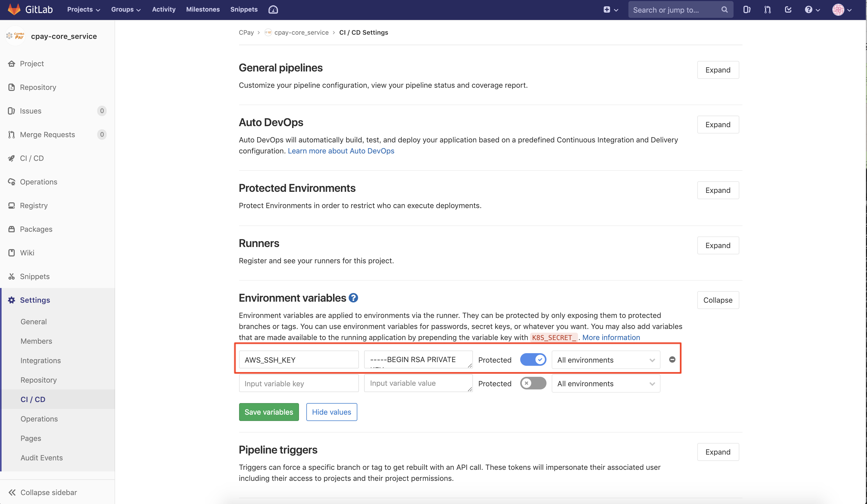
Task: Expand the General pipelines section
Action: click(x=718, y=70)
